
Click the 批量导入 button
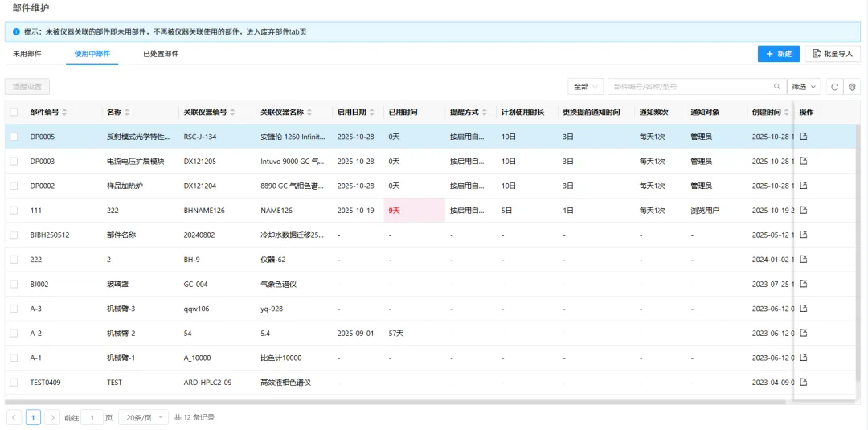tap(833, 54)
